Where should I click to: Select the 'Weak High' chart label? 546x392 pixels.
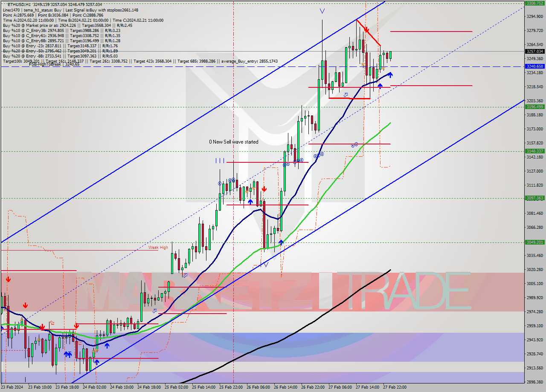tap(158, 247)
